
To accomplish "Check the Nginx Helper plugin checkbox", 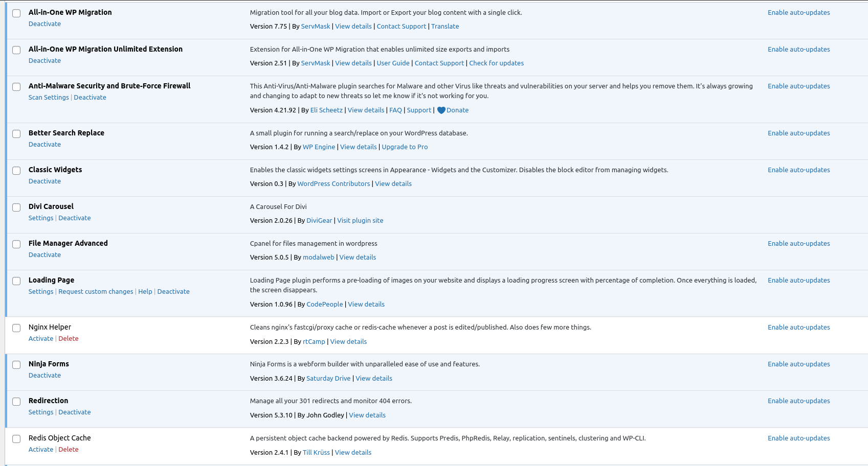I will (16, 328).
